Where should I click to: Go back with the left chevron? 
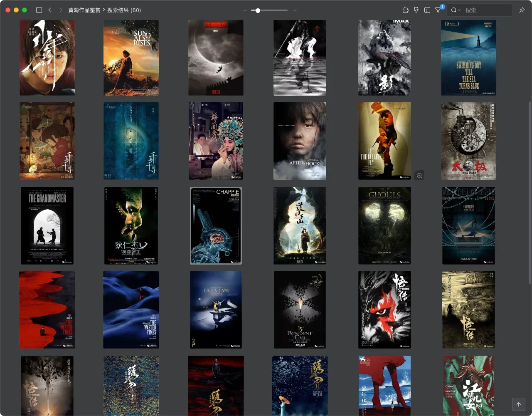point(50,10)
